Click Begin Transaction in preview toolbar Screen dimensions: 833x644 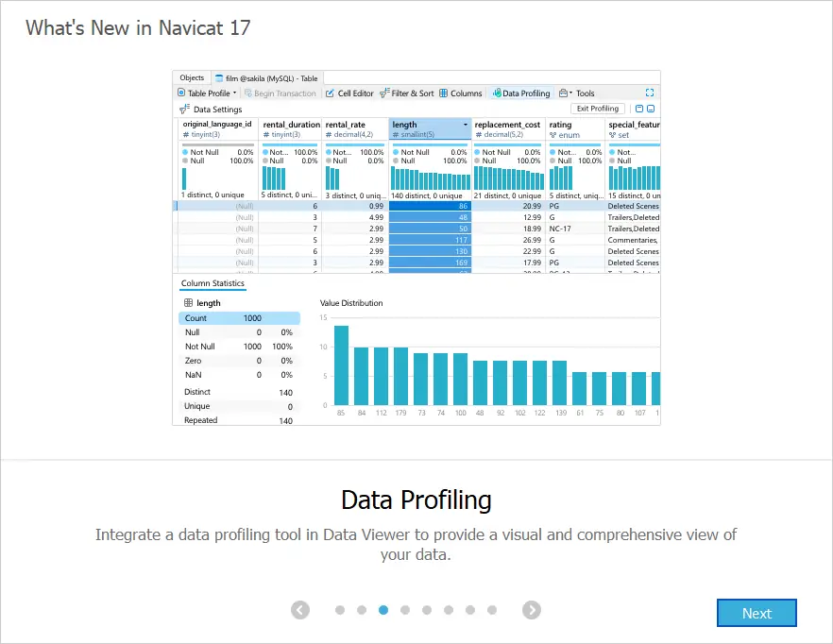coord(280,93)
